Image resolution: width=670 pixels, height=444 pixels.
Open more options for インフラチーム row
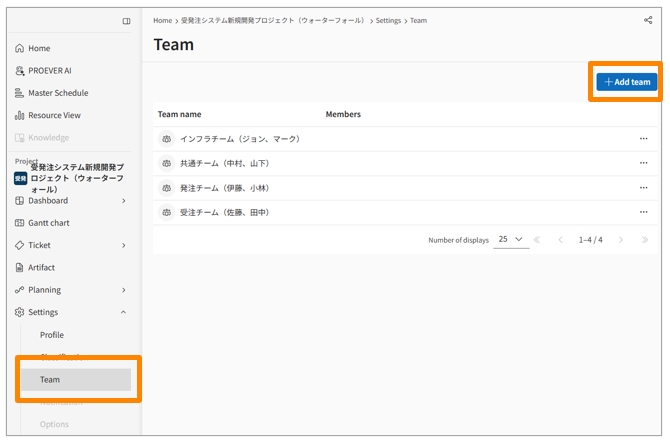pos(643,139)
